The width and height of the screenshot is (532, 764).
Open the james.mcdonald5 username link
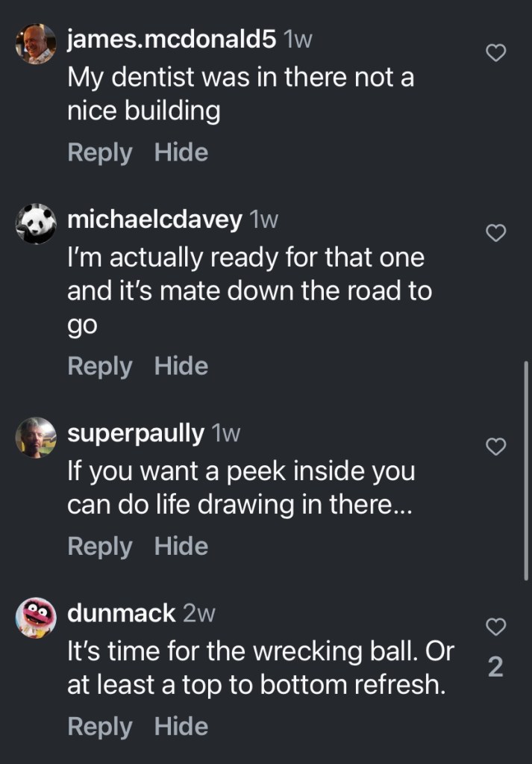click(172, 40)
